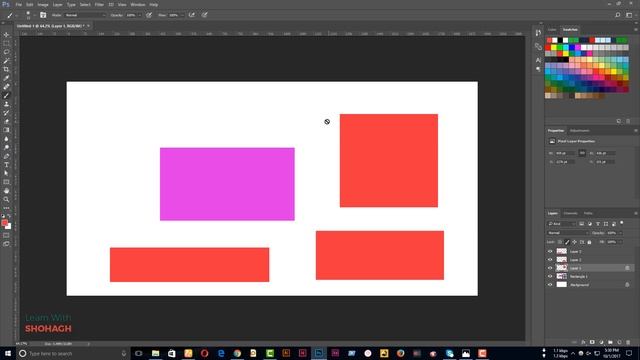The width and height of the screenshot is (640, 360).
Task: Select the Pen tool
Action: point(6,156)
